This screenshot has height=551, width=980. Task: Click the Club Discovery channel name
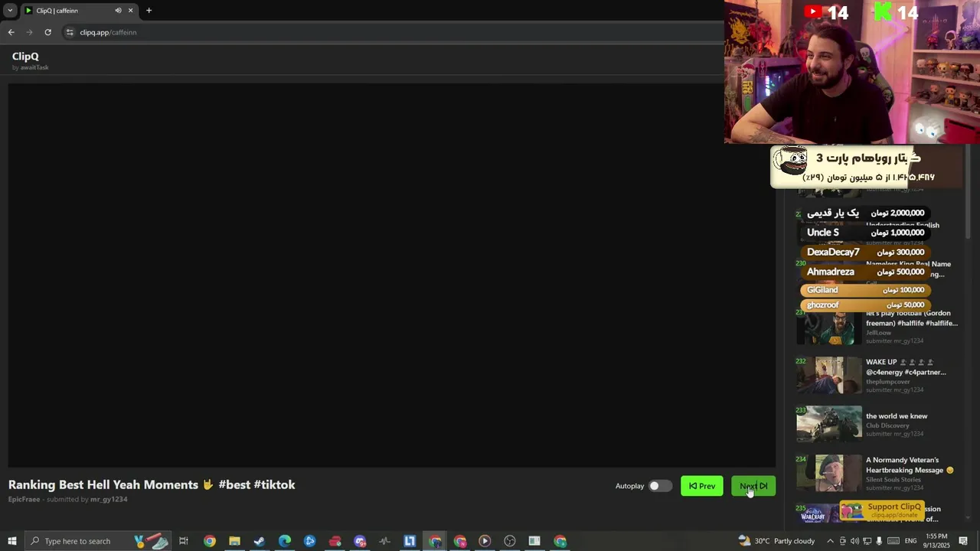coord(887,425)
